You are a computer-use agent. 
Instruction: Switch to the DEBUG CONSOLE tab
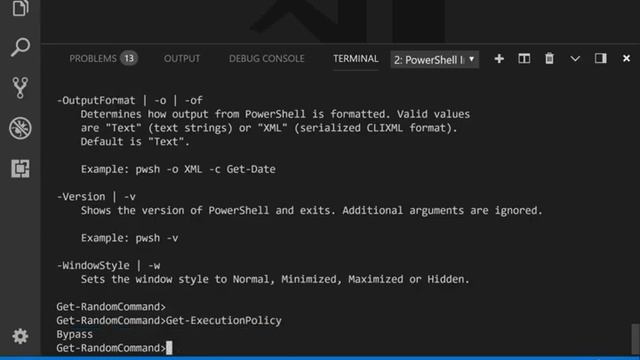267,59
